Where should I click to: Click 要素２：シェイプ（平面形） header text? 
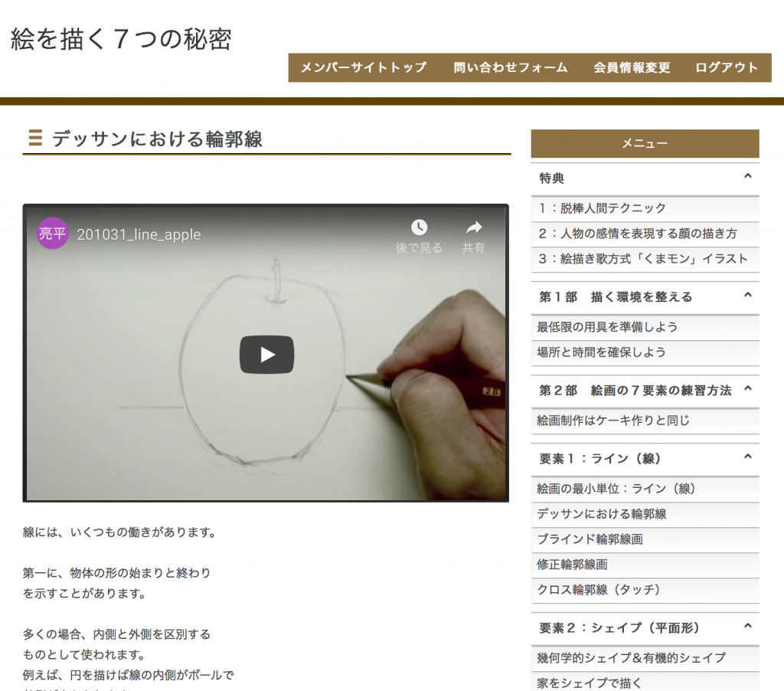tap(619, 628)
